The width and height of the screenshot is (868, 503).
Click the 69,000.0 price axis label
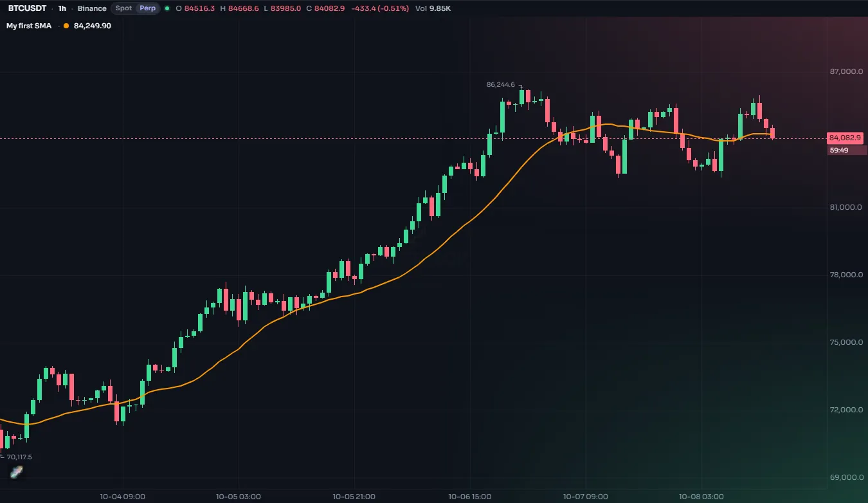(x=847, y=477)
